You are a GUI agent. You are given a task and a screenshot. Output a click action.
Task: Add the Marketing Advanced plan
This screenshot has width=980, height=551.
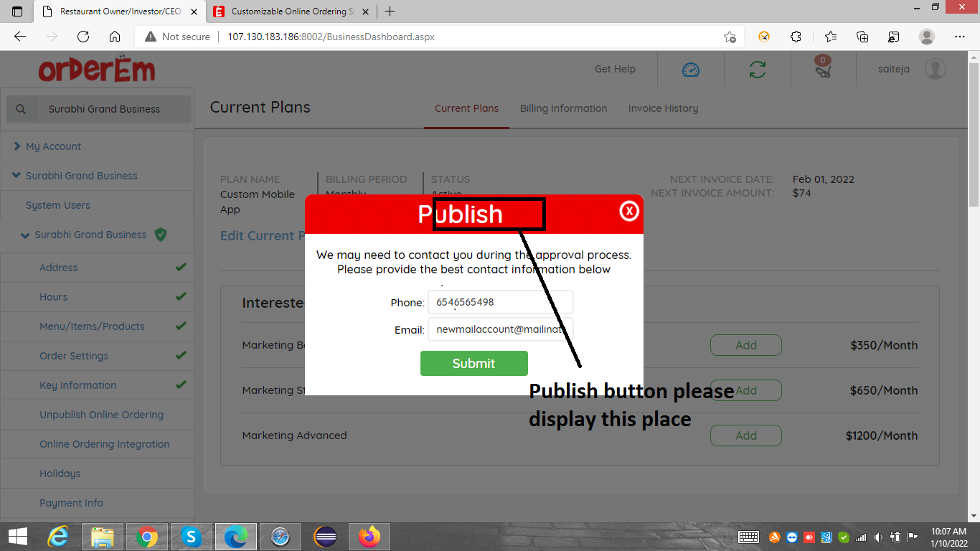click(745, 435)
